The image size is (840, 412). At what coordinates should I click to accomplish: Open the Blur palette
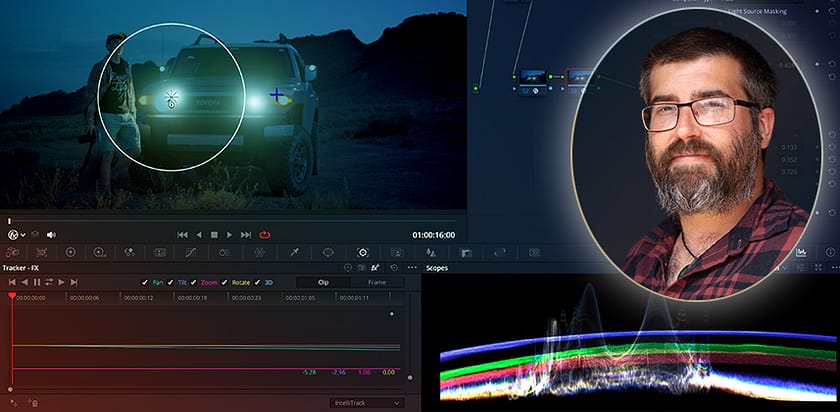(430, 252)
